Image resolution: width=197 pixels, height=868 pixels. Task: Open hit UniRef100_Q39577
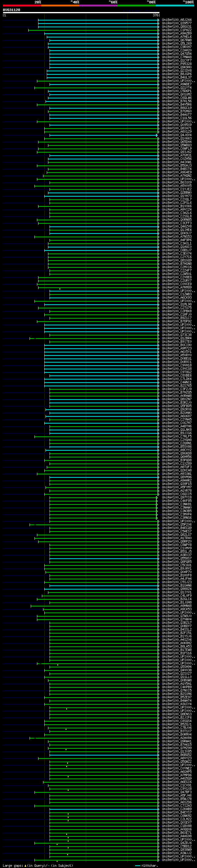coord(177,23)
